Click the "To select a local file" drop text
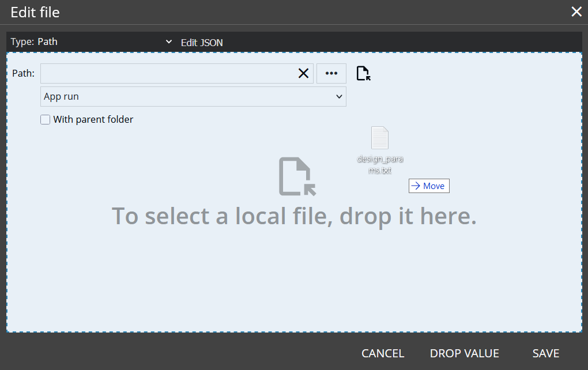Image resolution: width=588 pixels, height=370 pixels. pyautogui.click(x=294, y=216)
